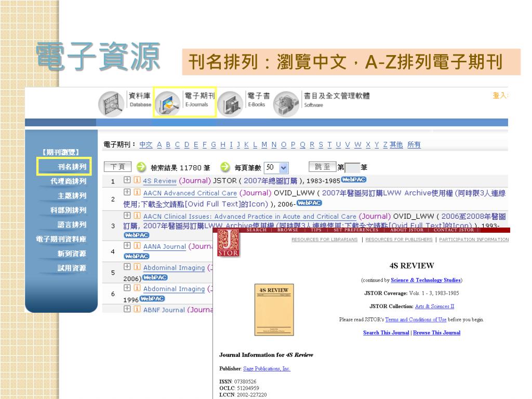Open the 每頁筆數 50 dropdown
Screen dimensions: 532x399
(x=276, y=167)
